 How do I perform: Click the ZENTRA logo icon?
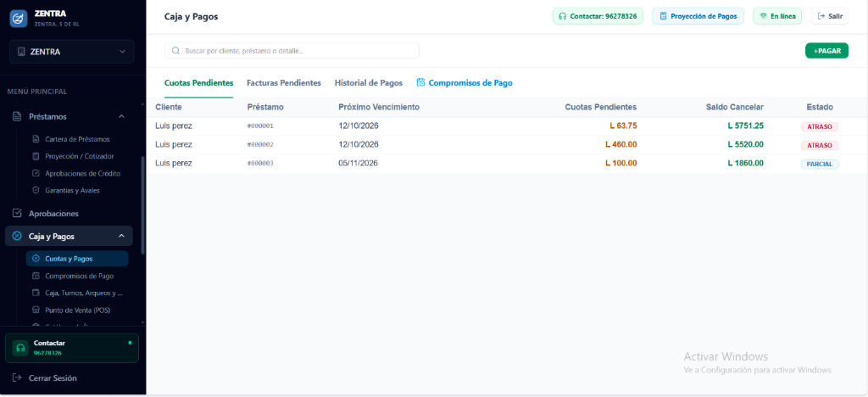click(19, 19)
